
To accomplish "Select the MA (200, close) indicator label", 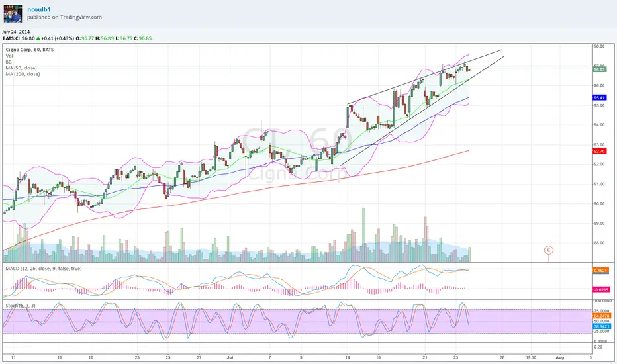I will (x=23, y=74).
